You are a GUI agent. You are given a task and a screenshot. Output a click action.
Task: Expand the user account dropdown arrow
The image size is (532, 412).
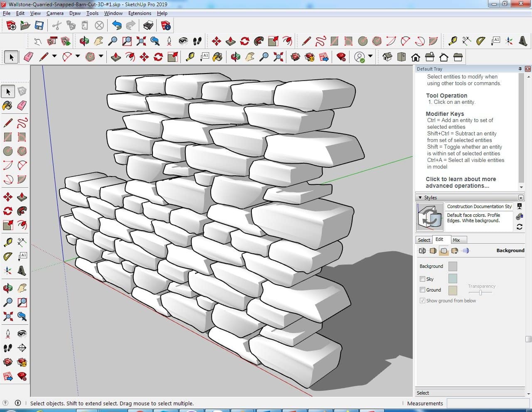click(370, 56)
